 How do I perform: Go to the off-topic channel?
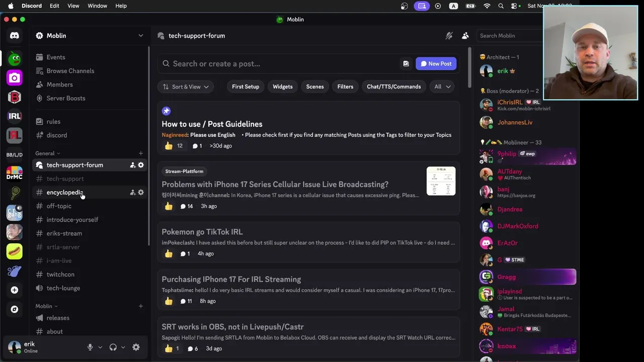89,206
